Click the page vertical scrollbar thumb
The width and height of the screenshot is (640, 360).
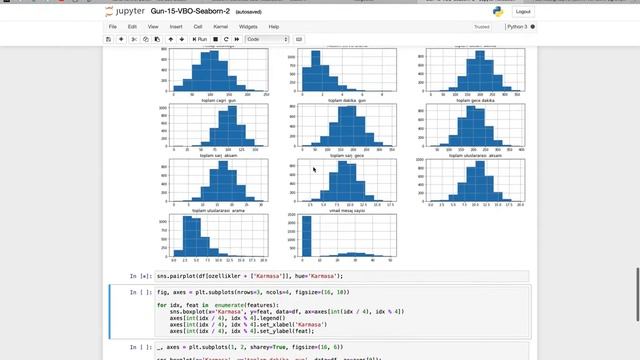pyautogui.click(x=638, y=294)
